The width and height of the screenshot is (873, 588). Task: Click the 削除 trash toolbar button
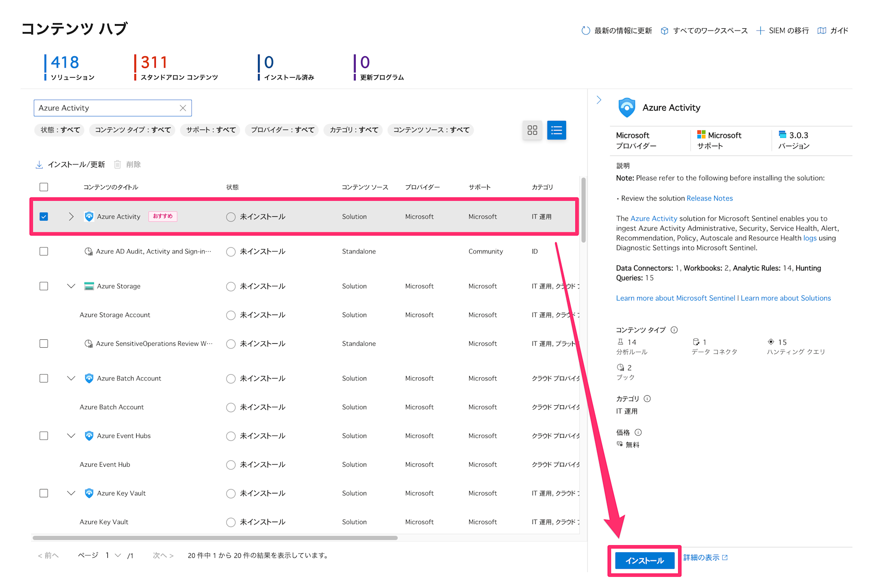(127, 164)
